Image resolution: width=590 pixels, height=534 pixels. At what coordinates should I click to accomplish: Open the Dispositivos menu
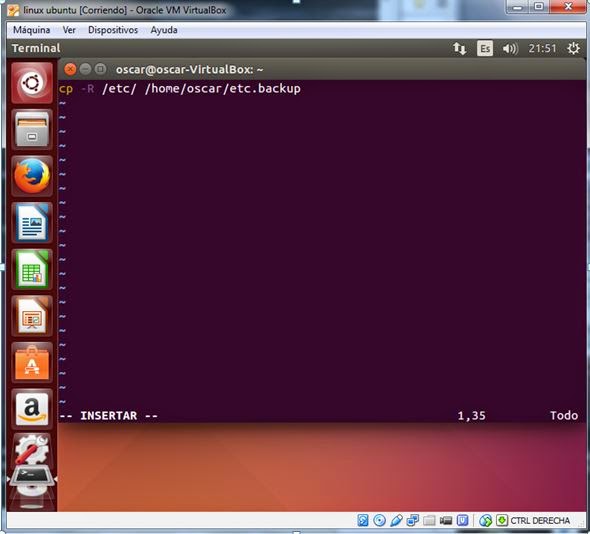click(113, 30)
